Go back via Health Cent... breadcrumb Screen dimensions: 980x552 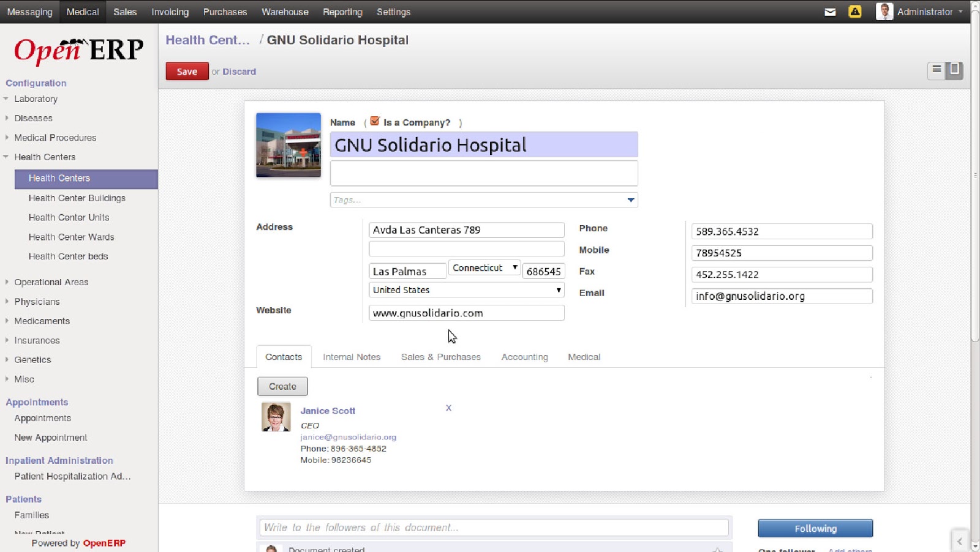click(x=208, y=40)
